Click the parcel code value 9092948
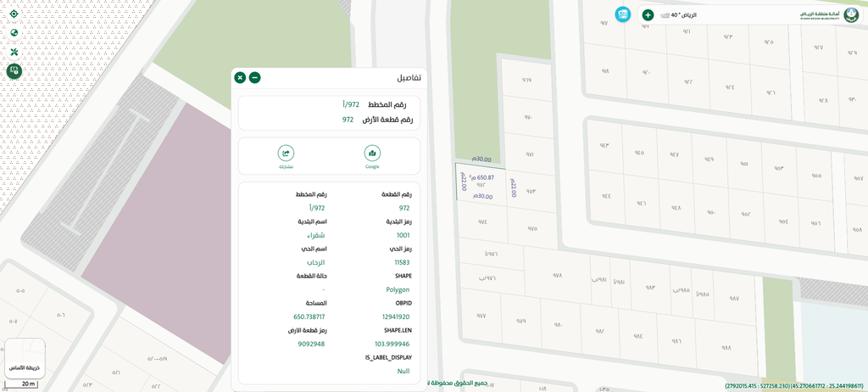868x392 pixels. [311, 344]
